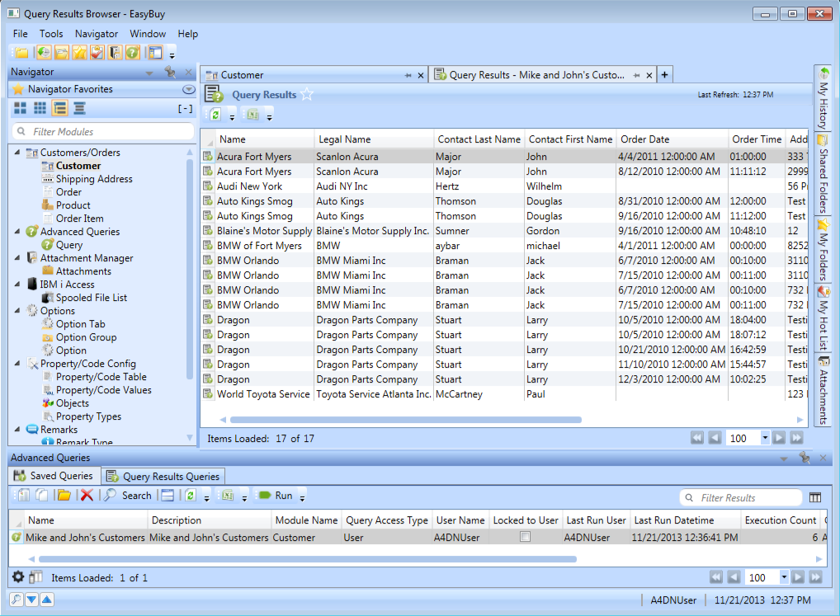Screen dimensions: 840x616
Task: Click the Filter Results search box
Action: click(x=742, y=498)
